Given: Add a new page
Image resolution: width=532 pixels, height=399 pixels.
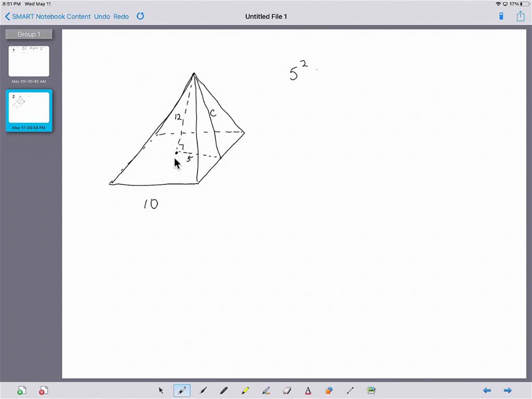Looking at the screenshot, I should (22, 390).
